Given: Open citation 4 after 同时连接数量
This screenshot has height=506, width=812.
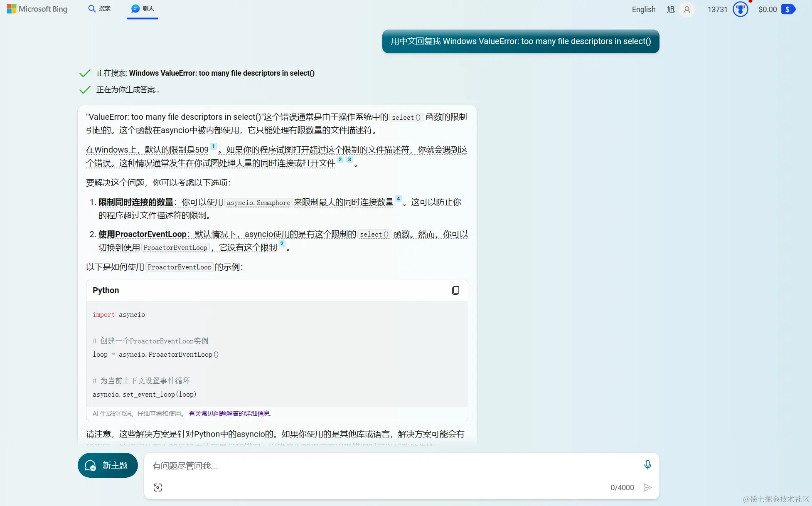Looking at the screenshot, I should (x=398, y=199).
